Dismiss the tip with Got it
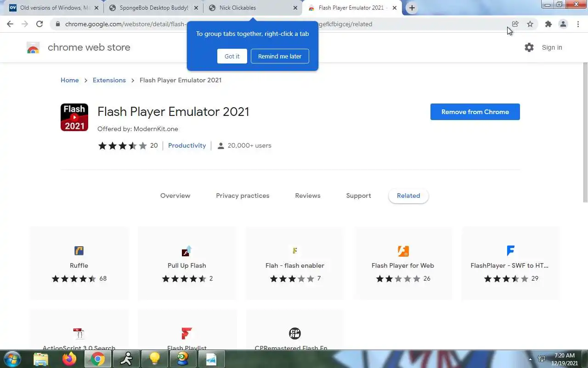The height and width of the screenshot is (368, 588). point(232,56)
